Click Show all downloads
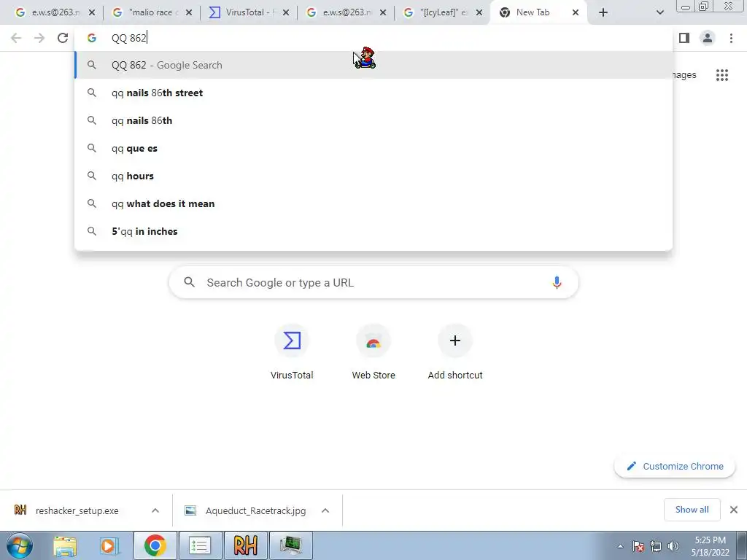Image resolution: width=747 pixels, height=560 pixels. click(x=692, y=510)
